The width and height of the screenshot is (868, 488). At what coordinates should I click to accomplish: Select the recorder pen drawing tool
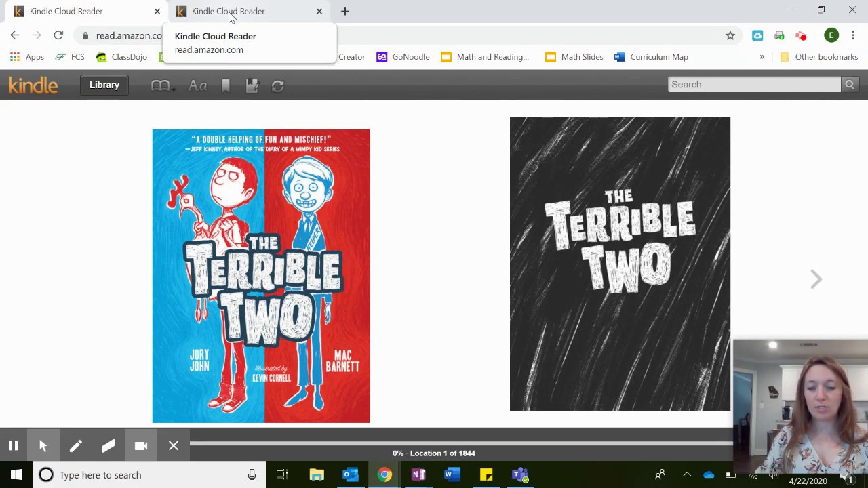coord(75,445)
